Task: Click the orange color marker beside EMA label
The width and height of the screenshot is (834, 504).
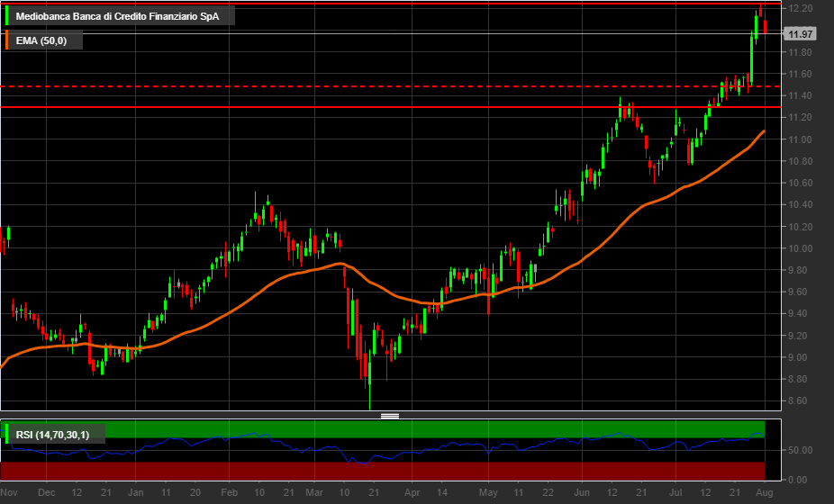Action: tap(6, 40)
